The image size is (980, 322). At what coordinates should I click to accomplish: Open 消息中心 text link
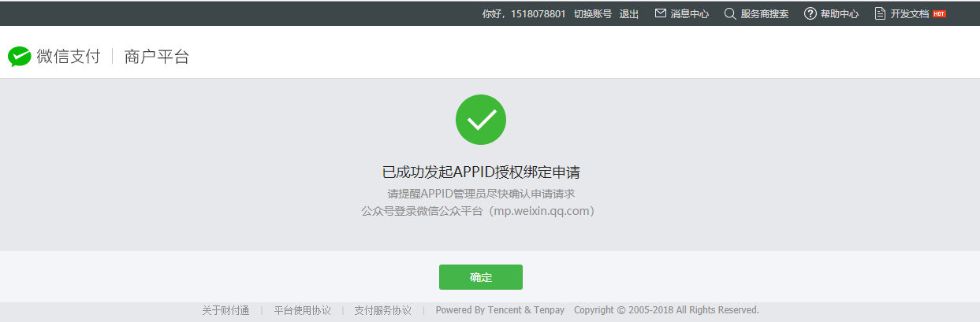(x=690, y=14)
